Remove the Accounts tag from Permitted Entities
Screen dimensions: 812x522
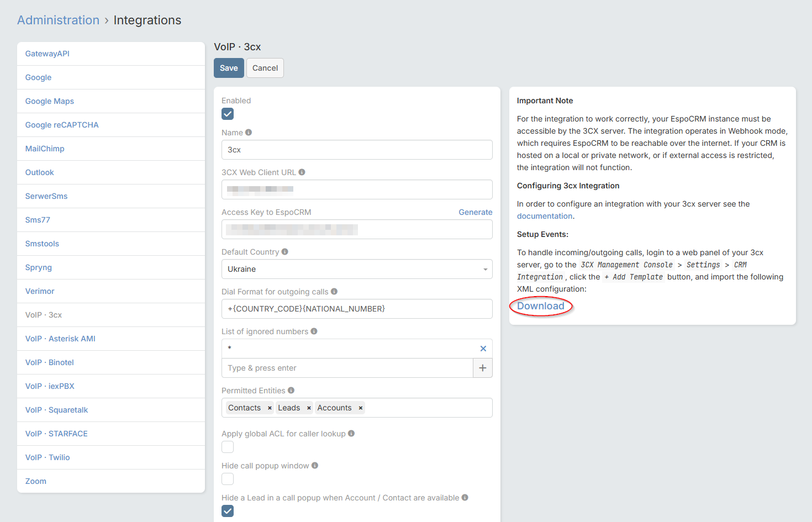(x=360, y=407)
